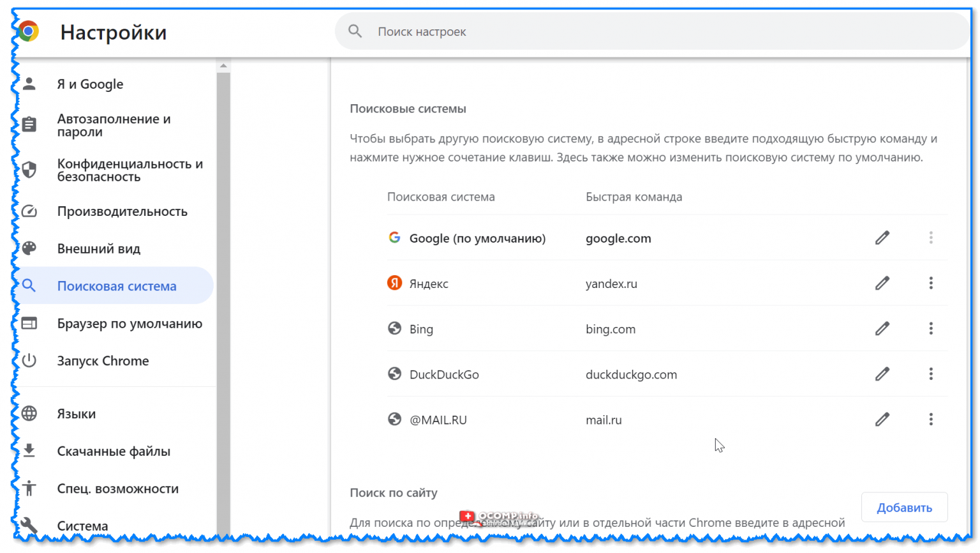
Task: Click the Google (по умолчанию) entry name
Action: [477, 238]
